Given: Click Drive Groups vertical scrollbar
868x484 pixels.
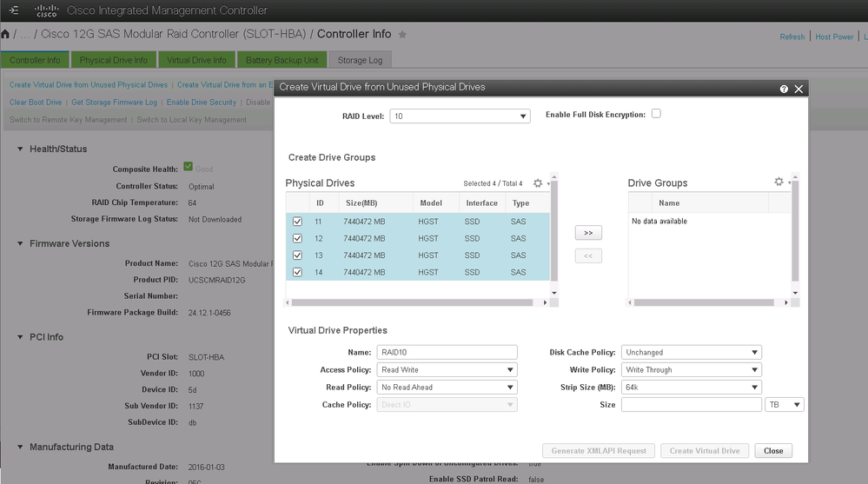Looking at the screenshot, I should [796, 230].
